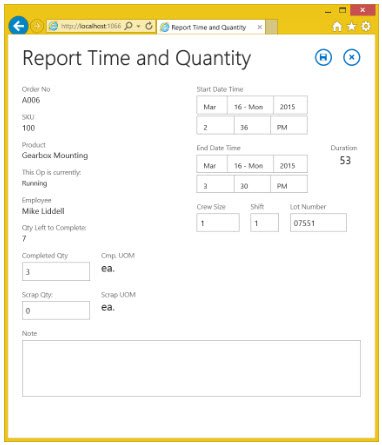Minimize the browser window

point(328,11)
